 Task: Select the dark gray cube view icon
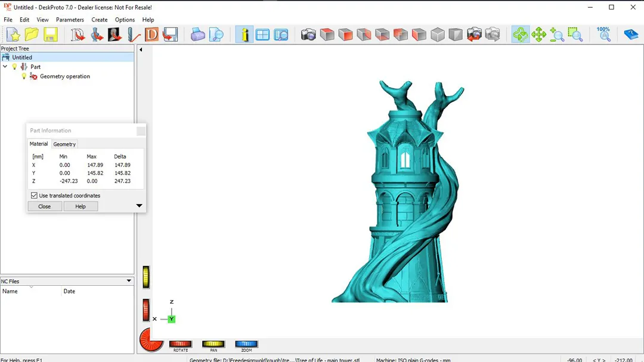[x=456, y=35]
